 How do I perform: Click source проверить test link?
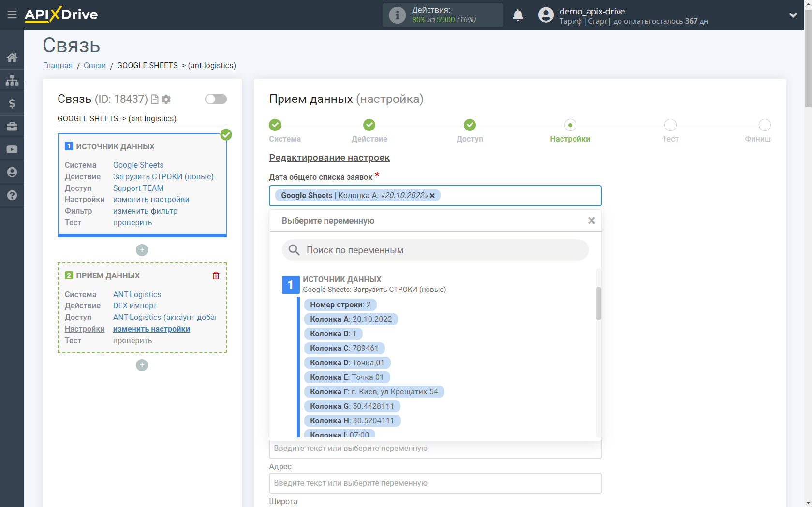coord(133,223)
